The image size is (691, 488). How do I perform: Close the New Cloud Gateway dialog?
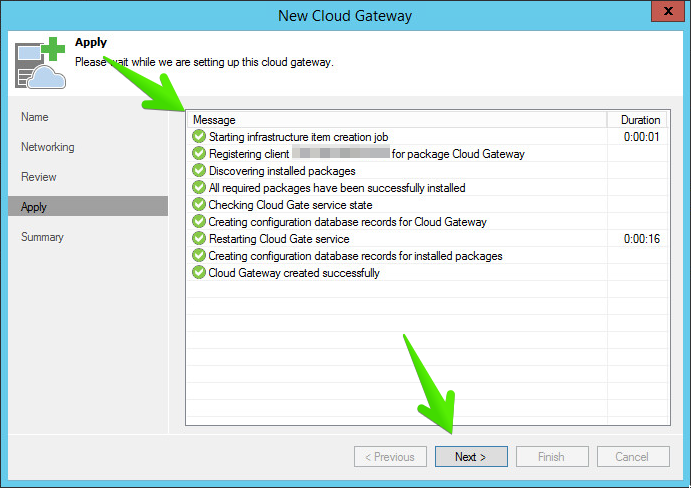click(x=668, y=11)
